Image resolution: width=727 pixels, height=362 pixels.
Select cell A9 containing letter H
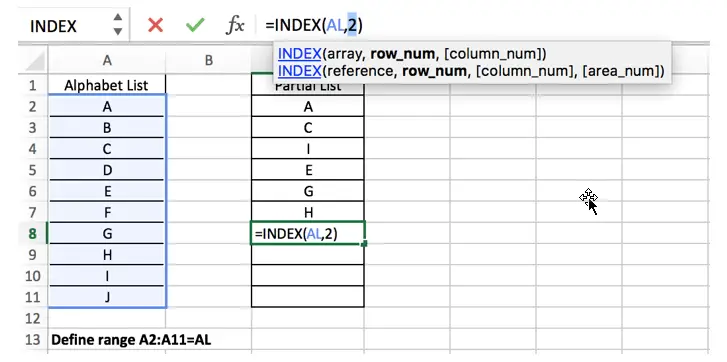(107, 254)
